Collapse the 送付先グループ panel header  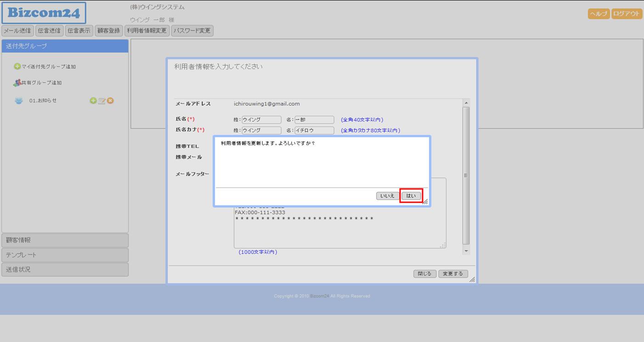(x=65, y=46)
